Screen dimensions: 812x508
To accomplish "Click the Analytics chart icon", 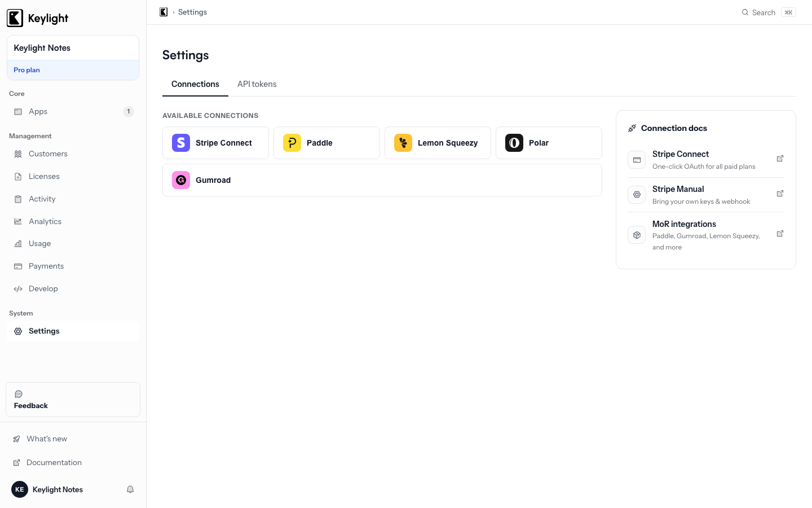I will [18, 222].
